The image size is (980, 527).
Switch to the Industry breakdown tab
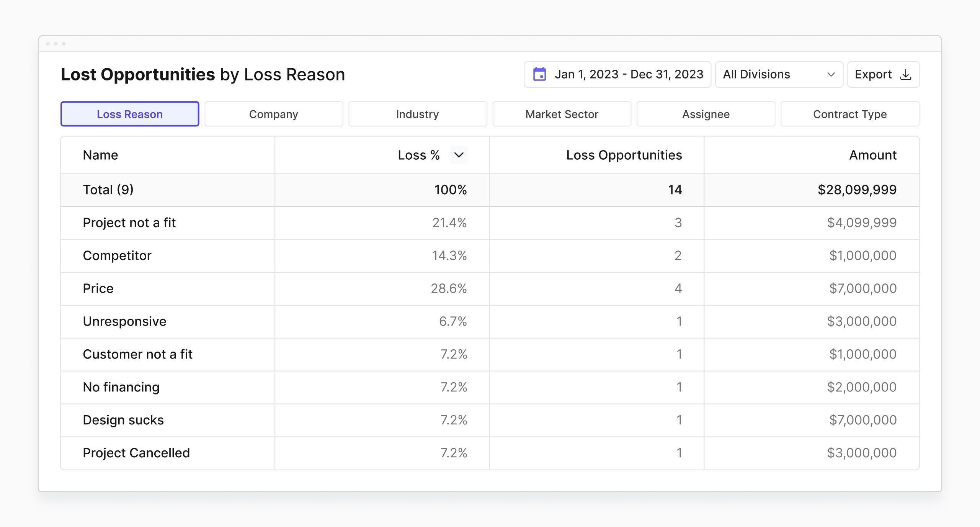(417, 114)
